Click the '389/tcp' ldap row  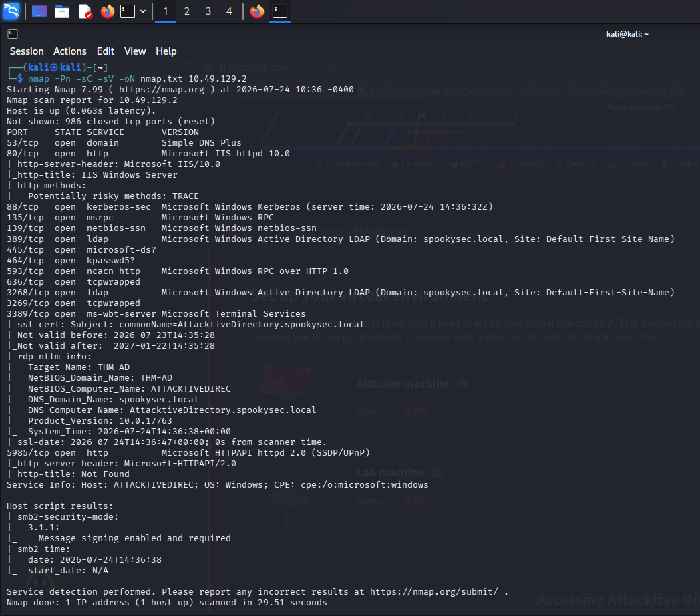pos(341,239)
